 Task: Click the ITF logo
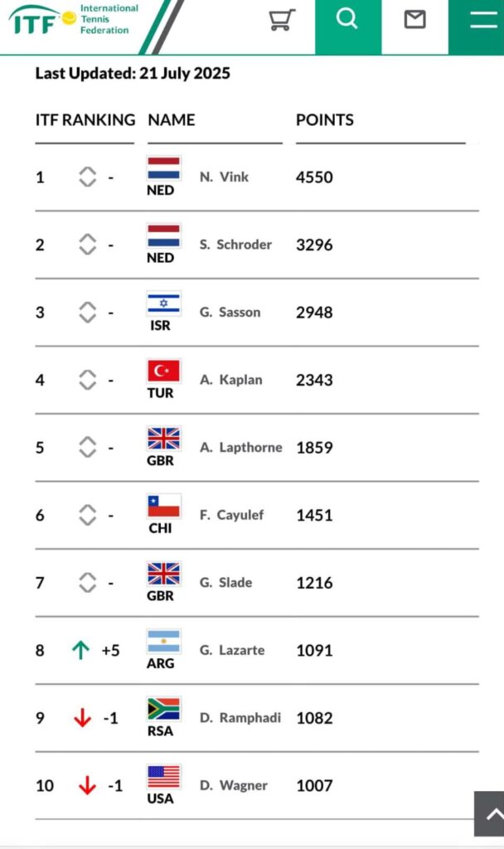tap(73, 20)
